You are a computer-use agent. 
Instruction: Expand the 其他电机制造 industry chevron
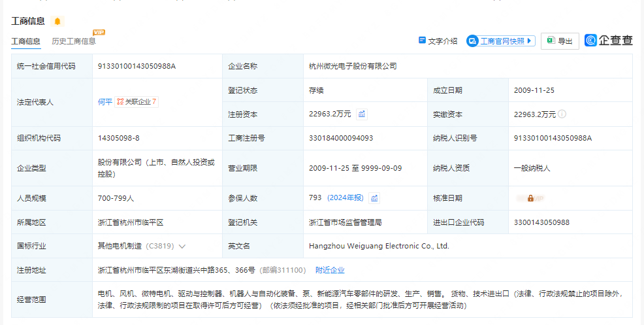182,247
